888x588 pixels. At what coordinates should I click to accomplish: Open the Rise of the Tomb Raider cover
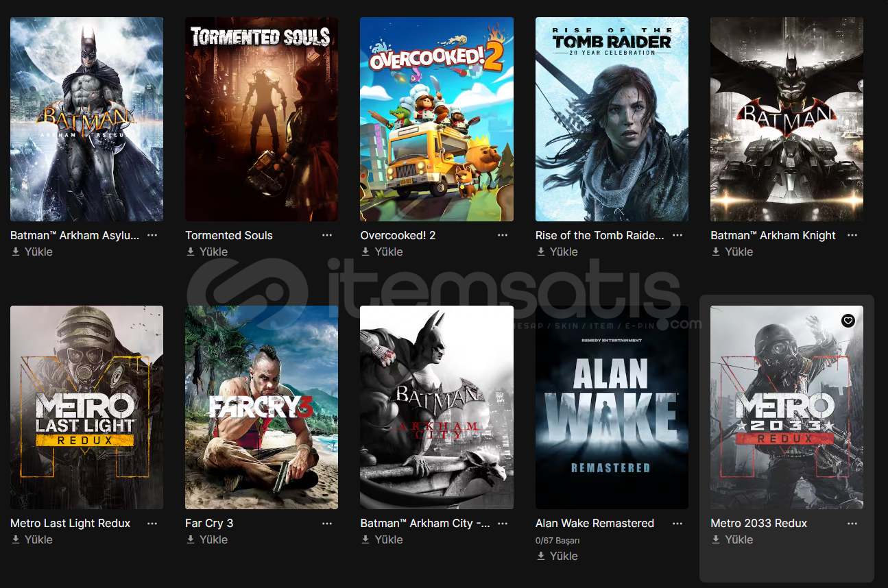[x=612, y=119]
